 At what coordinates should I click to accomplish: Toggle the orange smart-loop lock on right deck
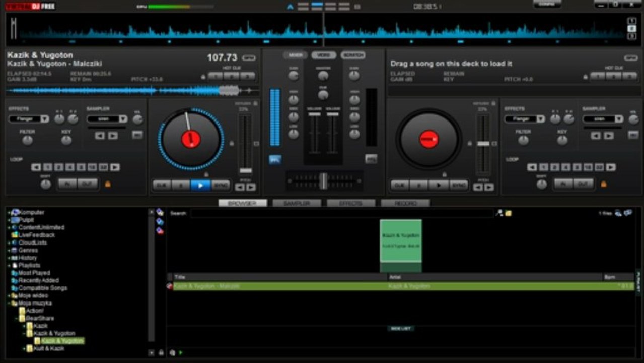coord(603,184)
